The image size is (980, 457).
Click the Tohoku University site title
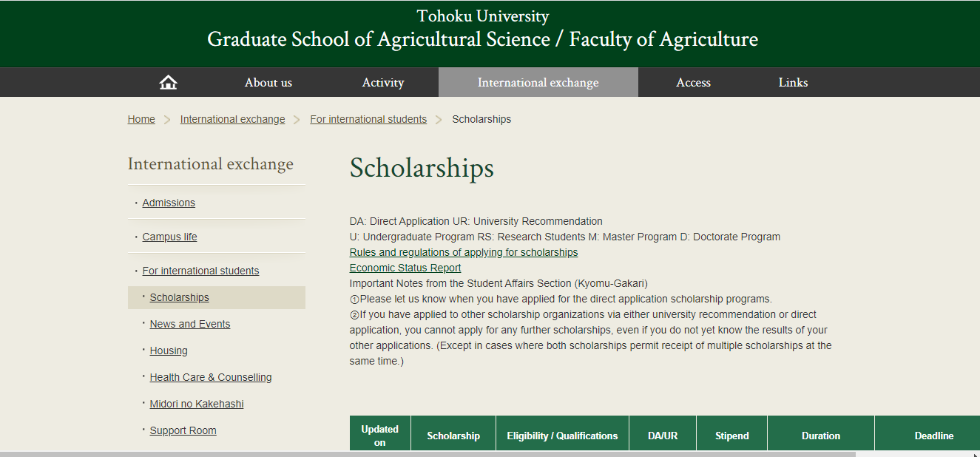(483, 16)
